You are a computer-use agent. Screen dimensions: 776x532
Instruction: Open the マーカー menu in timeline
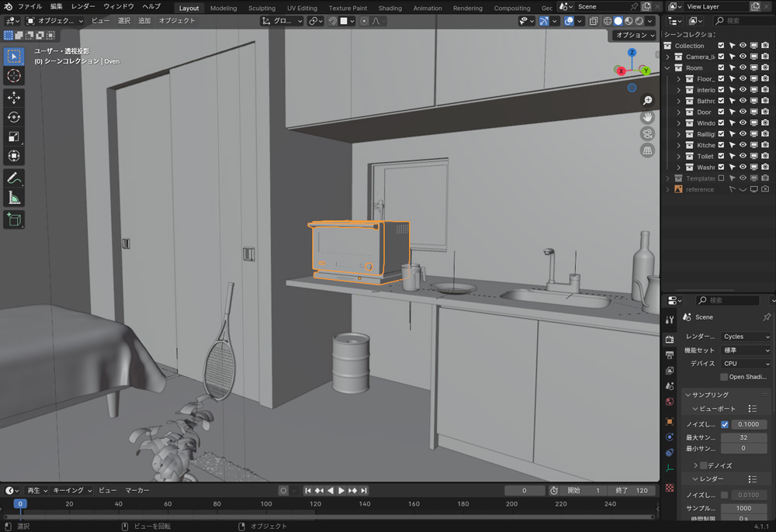(137, 490)
